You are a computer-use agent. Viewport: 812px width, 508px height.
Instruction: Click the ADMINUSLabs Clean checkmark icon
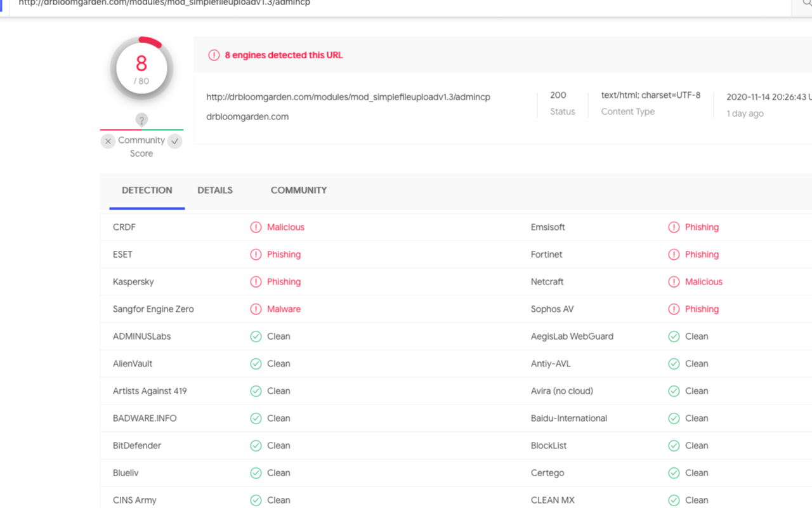pyautogui.click(x=256, y=337)
